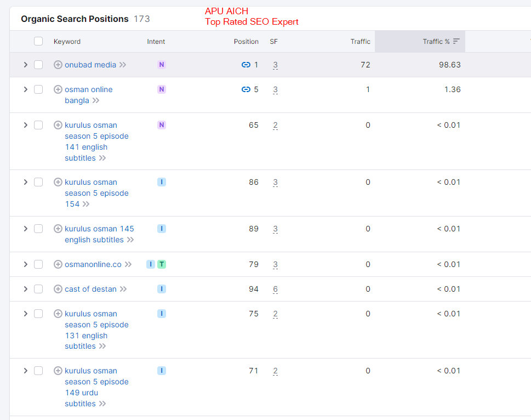The image size is (531, 420).
Task: Toggle the select-all checkbox in header
Action: tap(38, 41)
